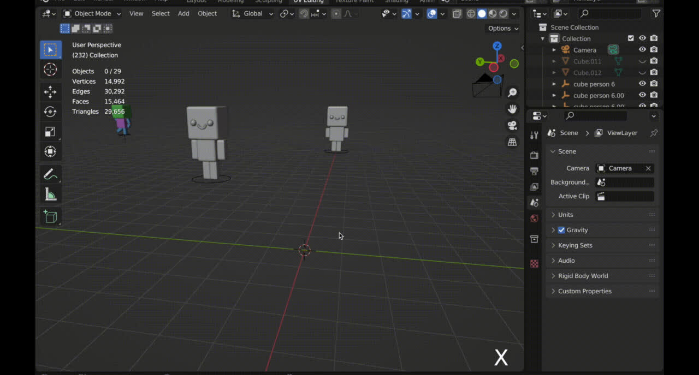
Task: Pin the properties editor with the pin icon
Action: [654, 133]
